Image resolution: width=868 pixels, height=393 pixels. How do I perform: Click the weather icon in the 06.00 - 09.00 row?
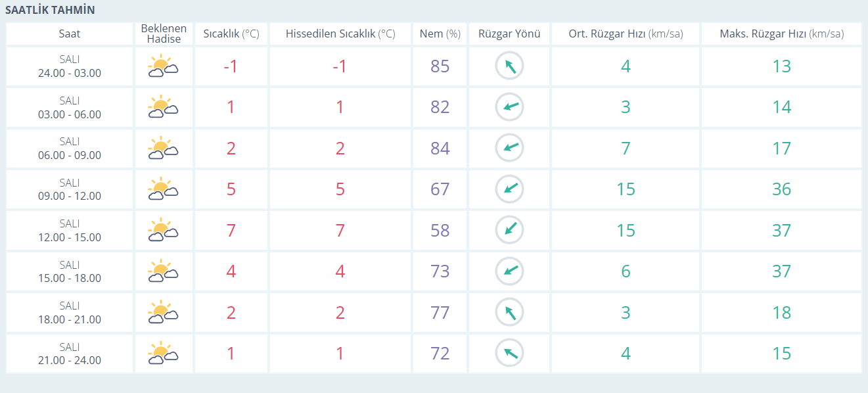click(x=164, y=149)
